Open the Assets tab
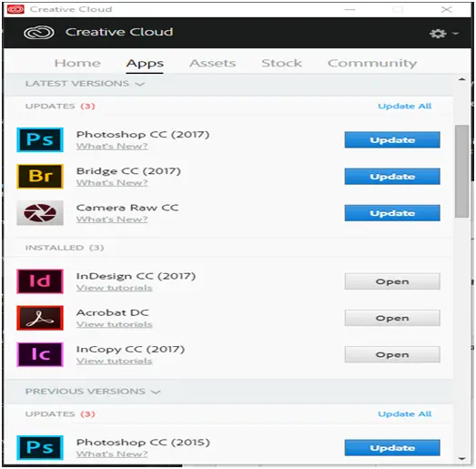This screenshot has height=469, width=476. [x=212, y=63]
